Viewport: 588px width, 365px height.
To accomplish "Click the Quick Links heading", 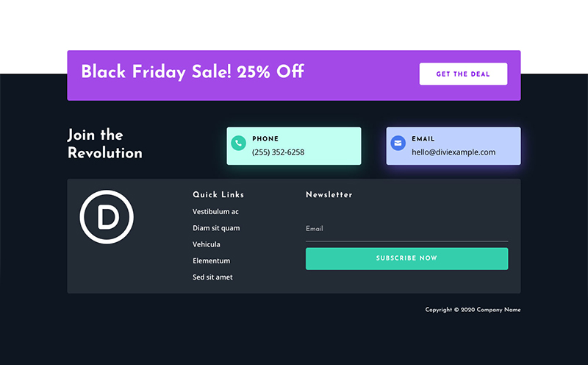I will [x=218, y=195].
